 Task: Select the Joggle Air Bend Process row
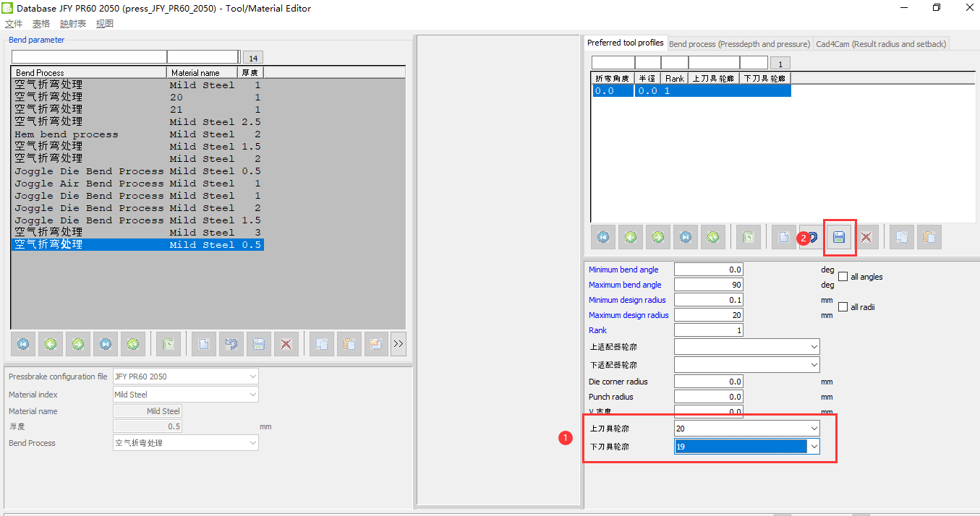coord(137,184)
